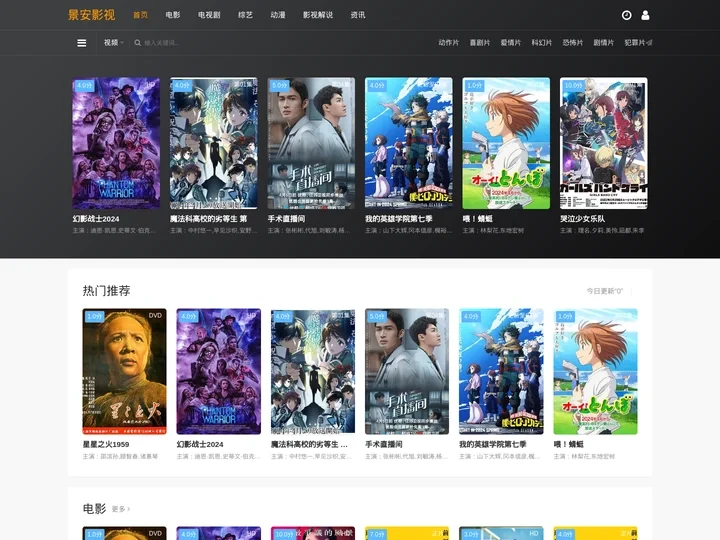Click the search magnifier icon
Screen dimensions: 720x540
point(137,43)
